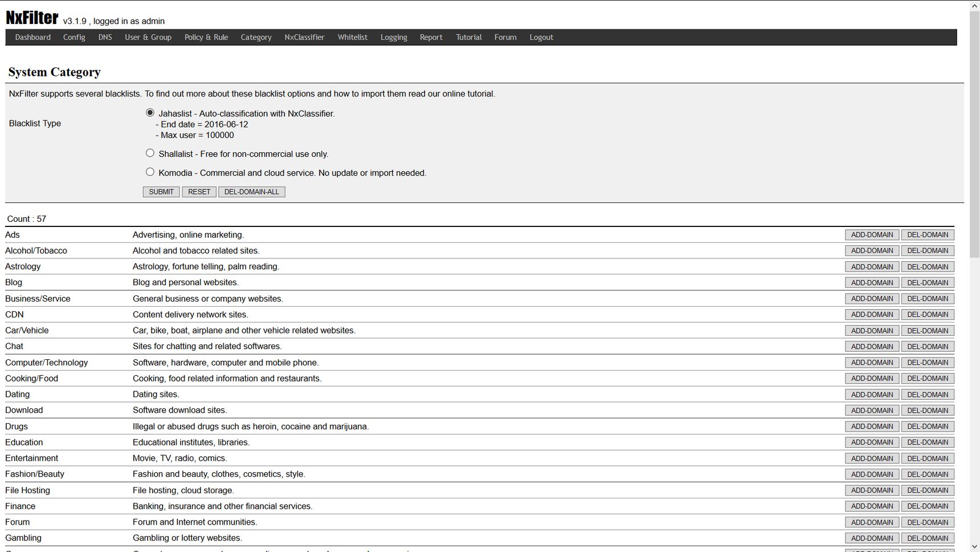Add domain to Entertainment category

(872, 458)
